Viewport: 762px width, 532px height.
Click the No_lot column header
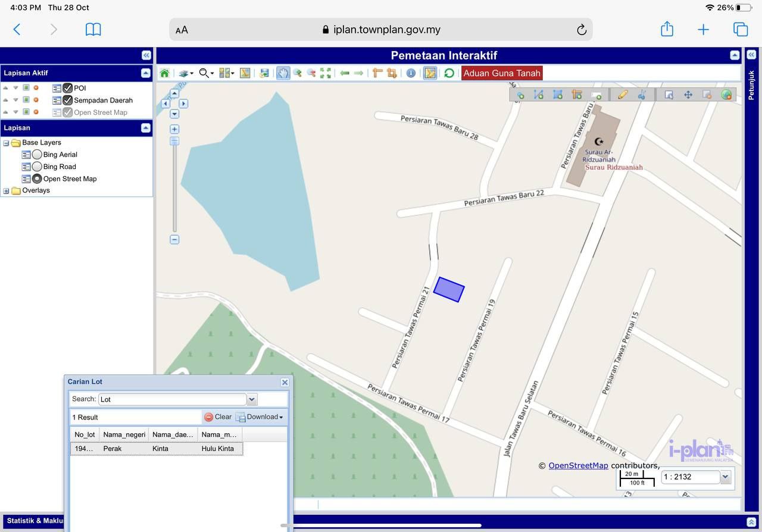(x=85, y=434)
